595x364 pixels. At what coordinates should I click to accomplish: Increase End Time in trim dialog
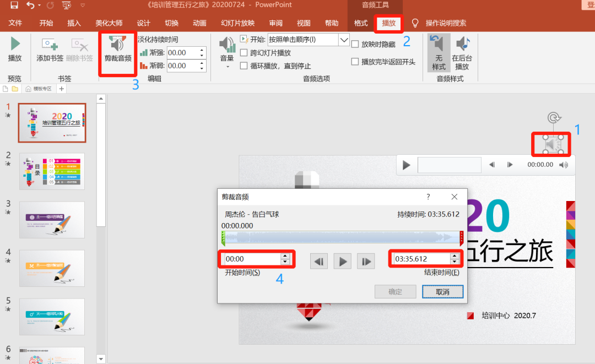[x=455, y=256]
